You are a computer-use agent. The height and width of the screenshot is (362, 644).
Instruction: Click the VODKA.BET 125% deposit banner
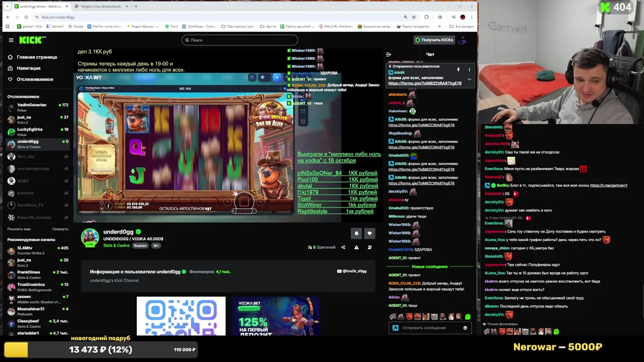(x=275, y=316)
